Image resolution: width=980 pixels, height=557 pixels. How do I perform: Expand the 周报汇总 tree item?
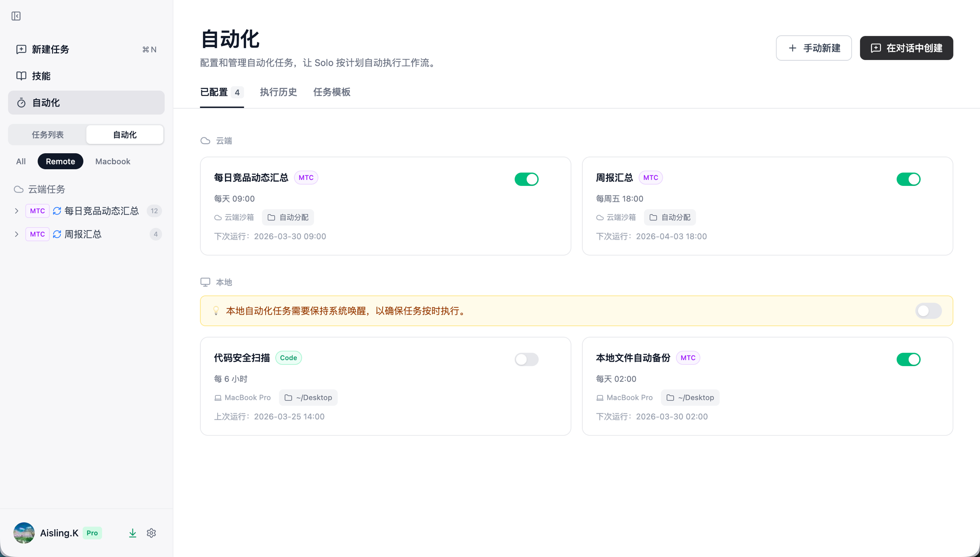coord(16,234)
